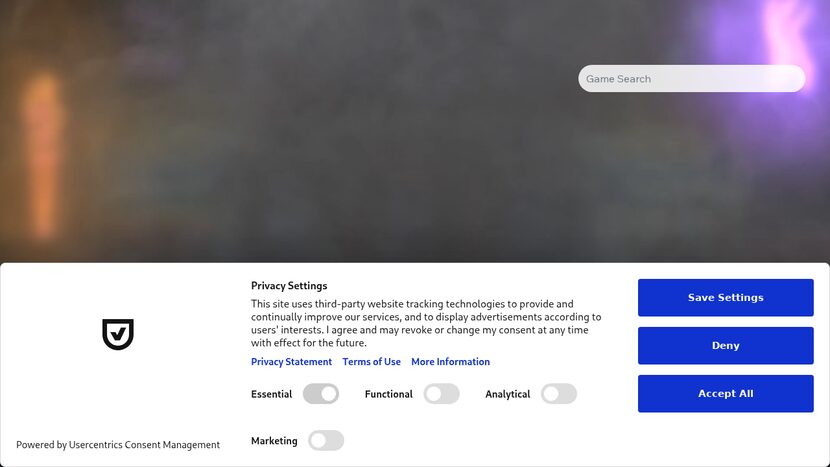
Task: Click the Essential category label
Action: tap(271, 394)
